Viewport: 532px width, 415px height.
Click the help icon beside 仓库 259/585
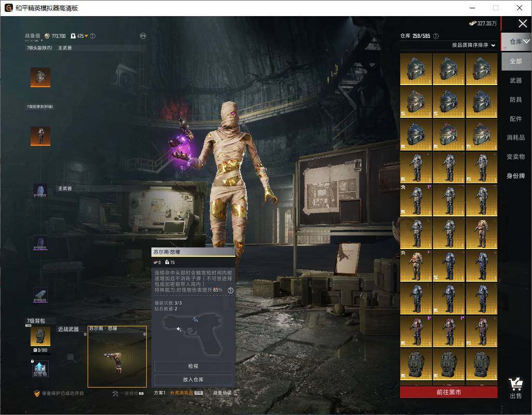(x=436, y=36)
